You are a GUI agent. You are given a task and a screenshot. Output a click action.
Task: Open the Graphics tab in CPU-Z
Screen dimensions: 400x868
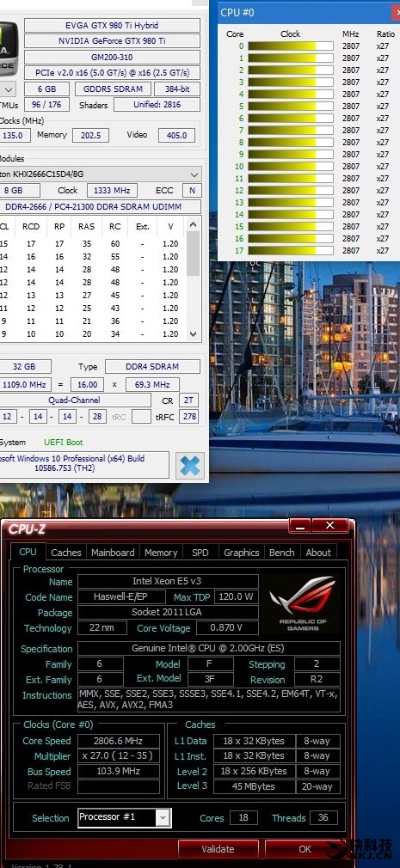click(241, 552)
